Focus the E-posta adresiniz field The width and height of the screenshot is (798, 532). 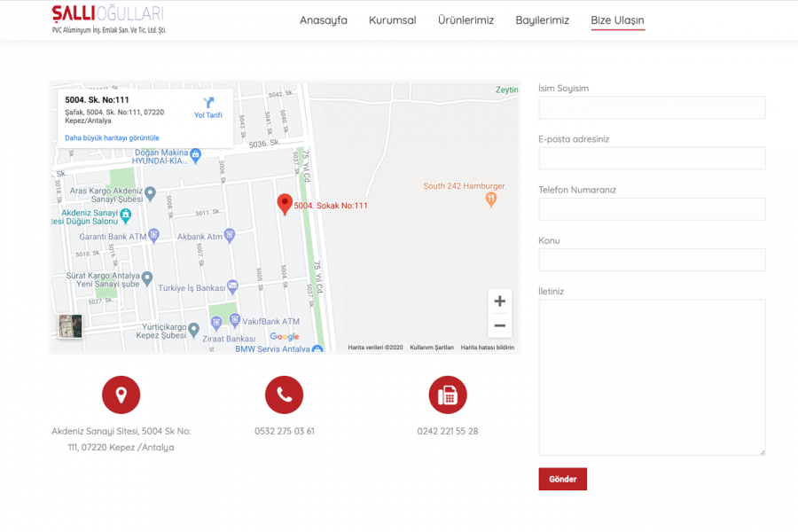click(x=652, y=158)
